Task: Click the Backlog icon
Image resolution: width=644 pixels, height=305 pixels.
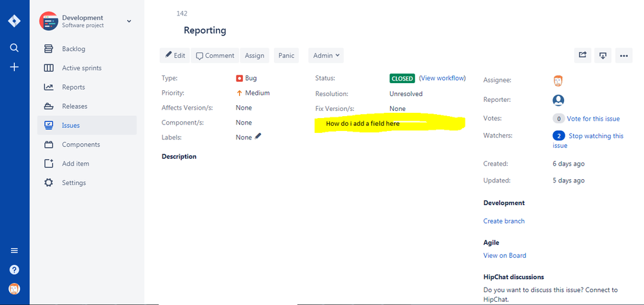Action: coord(48,49)
